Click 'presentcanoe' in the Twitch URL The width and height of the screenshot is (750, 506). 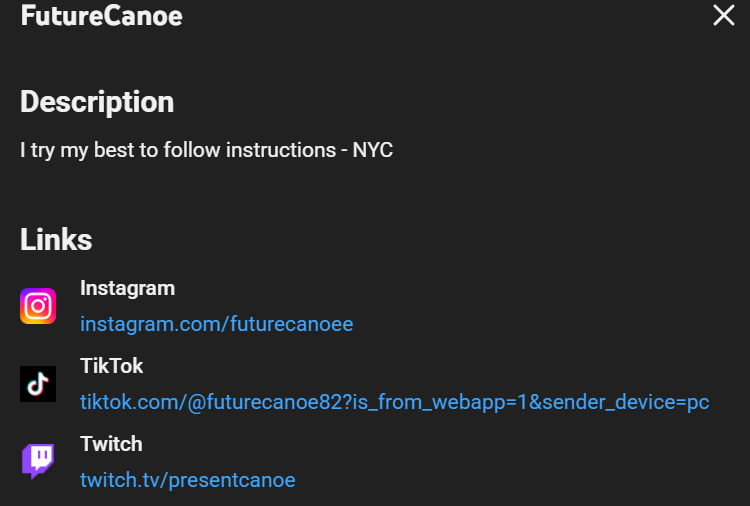tap(232, 480)
